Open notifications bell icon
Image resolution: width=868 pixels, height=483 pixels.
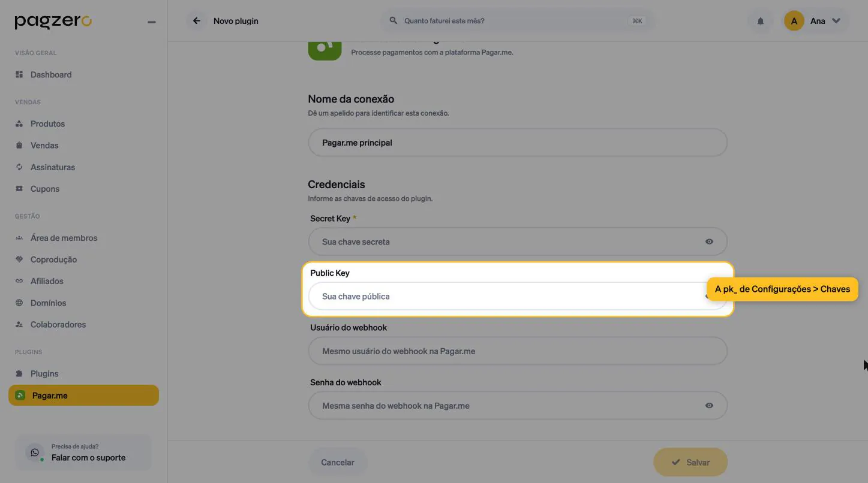761,21
